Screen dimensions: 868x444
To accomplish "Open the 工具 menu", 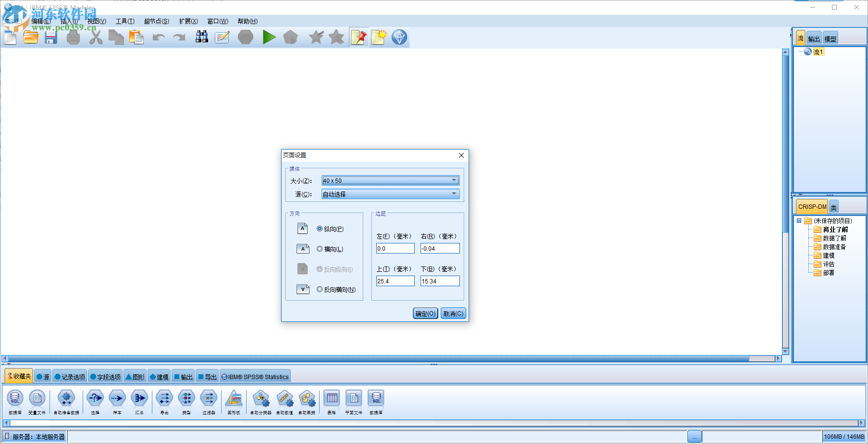I will coord(124,21).
